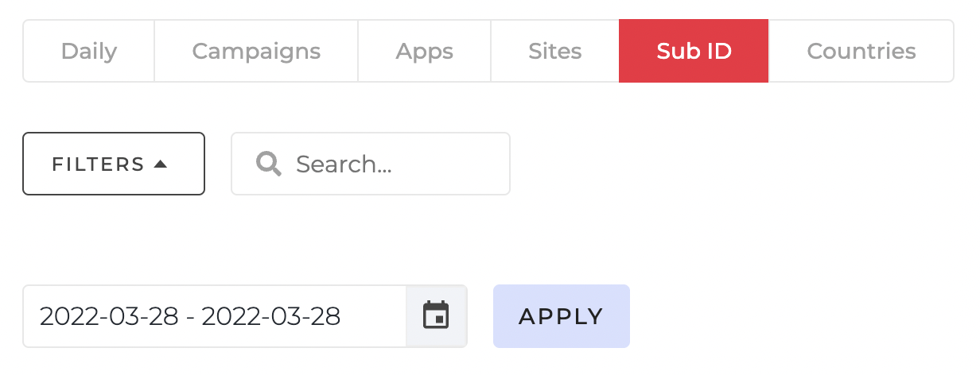Collapse filters using the triangle arrow

[161, 164]
